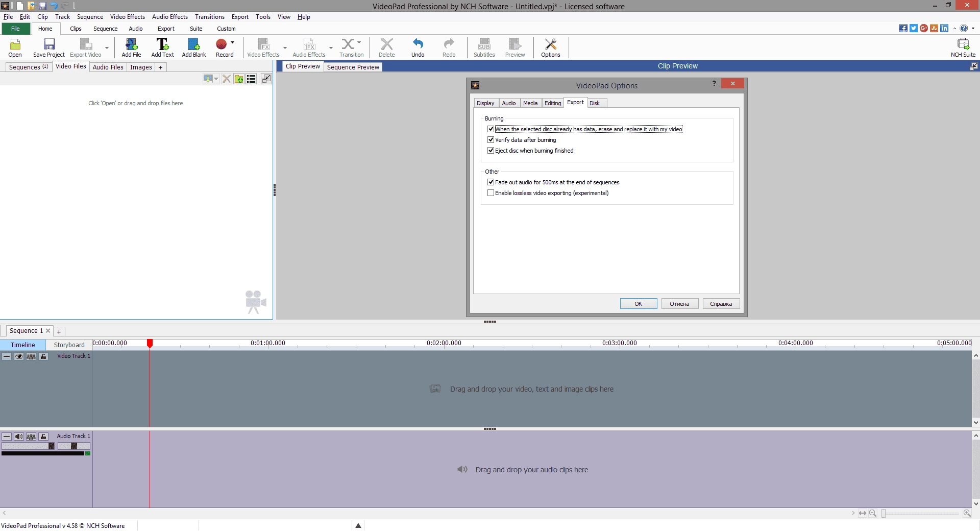Viewport: 980px width, 531px height.
Task: Open Export Video dropdown arrow
Action: (107, 47)
